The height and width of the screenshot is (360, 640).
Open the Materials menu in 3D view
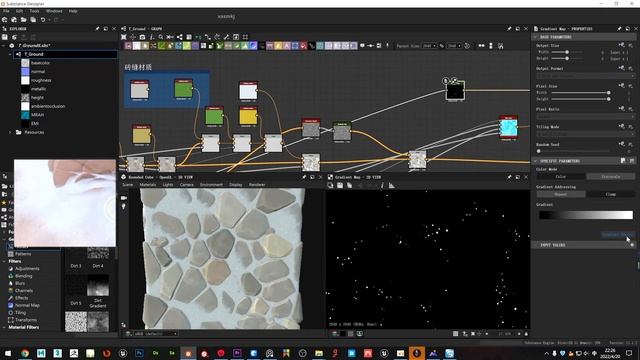point(148,185)
